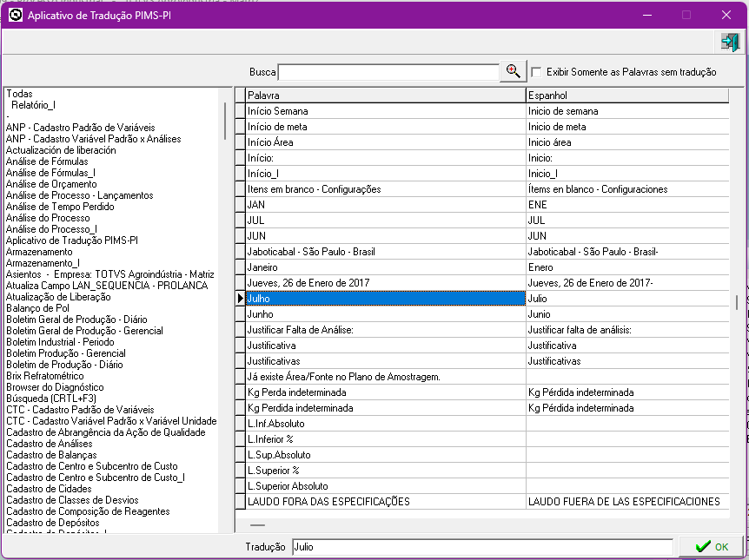
Task: Select Aplicativo de Tradução PIMS-PI list item
Action: click(71, 240)
